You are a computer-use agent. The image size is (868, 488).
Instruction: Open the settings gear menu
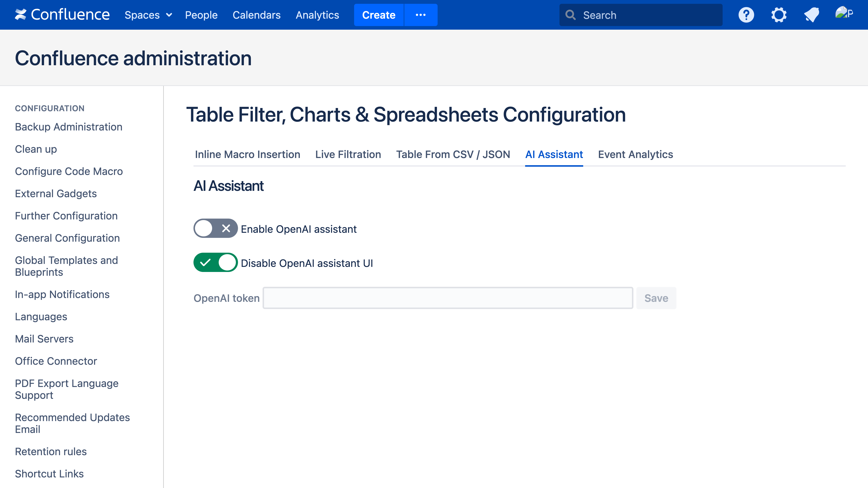[x=779, y=15]
